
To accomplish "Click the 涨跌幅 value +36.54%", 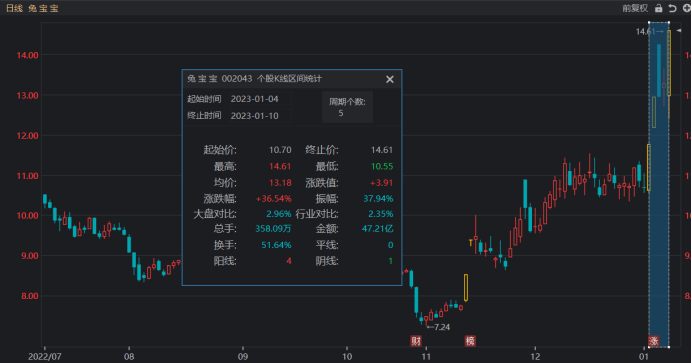I will 274,199.
